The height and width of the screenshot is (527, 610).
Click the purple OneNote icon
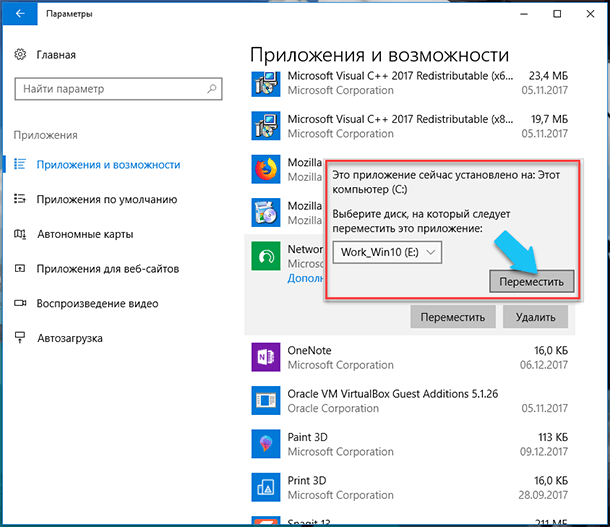coord(266,357)
